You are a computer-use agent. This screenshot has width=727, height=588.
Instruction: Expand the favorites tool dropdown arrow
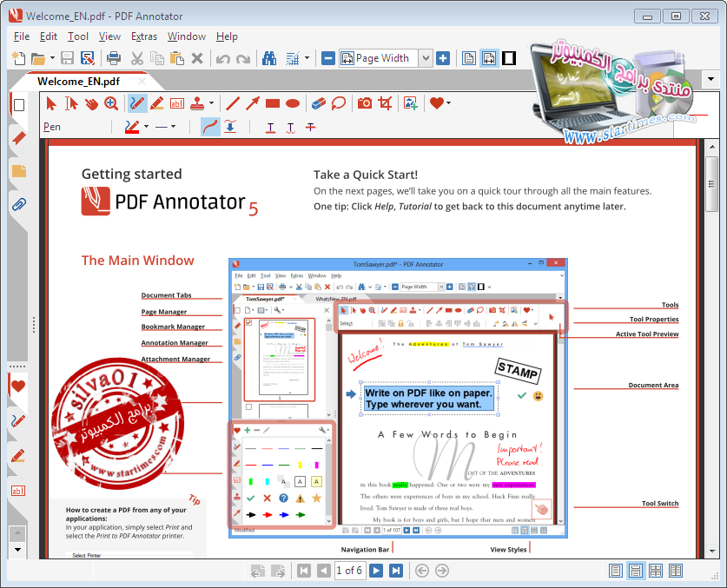[448, 102]
